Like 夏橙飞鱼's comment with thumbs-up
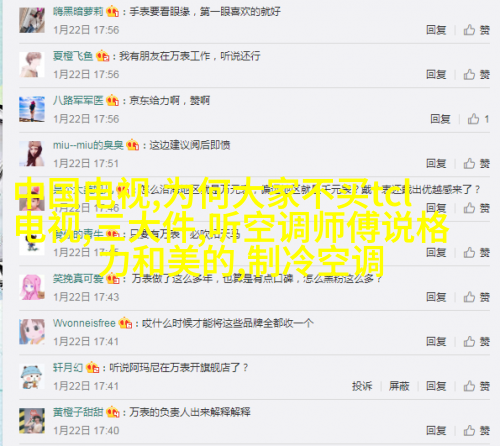This screenshot has width=500, height=446. click(x=476, y=74)
